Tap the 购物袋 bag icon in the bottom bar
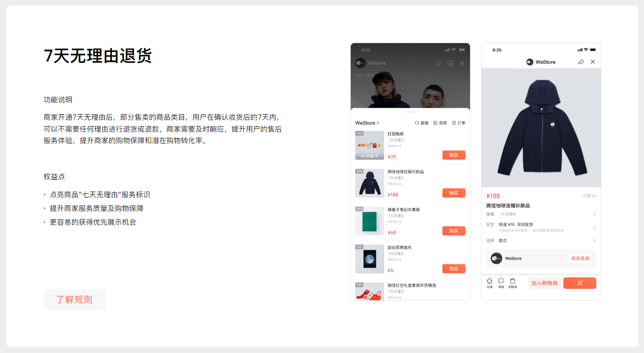Image resolution: width=644 pixels, height=353 pixels. click(512, 283)
